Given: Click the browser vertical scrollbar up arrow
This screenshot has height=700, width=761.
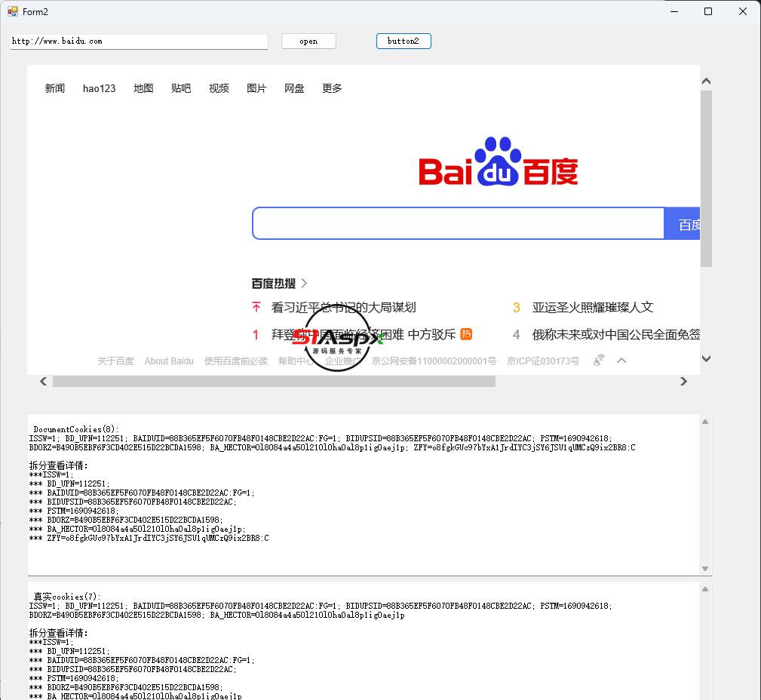Looking at the screenshot, I should coord(707,81).
